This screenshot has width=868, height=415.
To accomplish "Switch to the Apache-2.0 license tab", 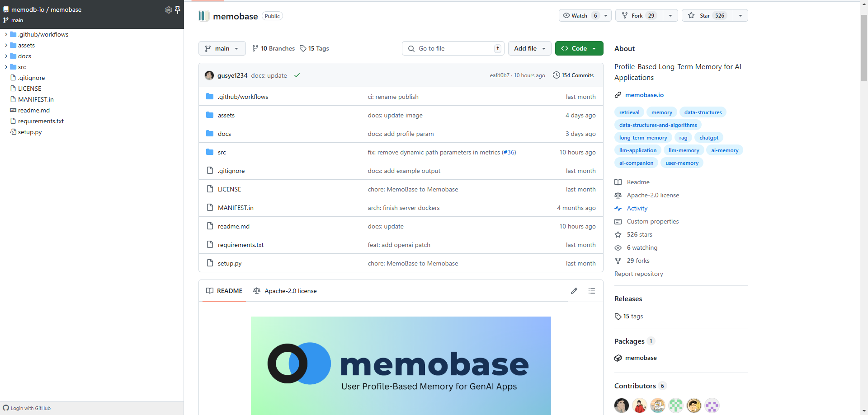I will [285, 291].
